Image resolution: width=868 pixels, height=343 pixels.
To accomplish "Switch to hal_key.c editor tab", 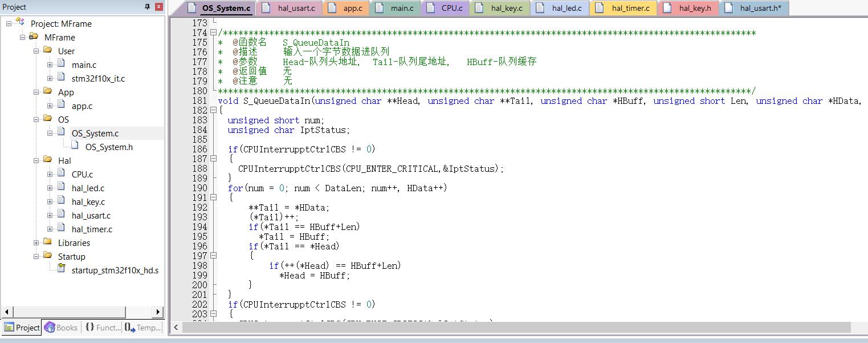I will click(x=501, y=8).
